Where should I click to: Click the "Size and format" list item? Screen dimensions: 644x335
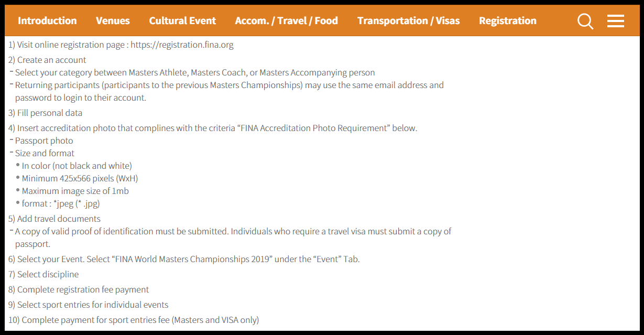coord(45,153)
